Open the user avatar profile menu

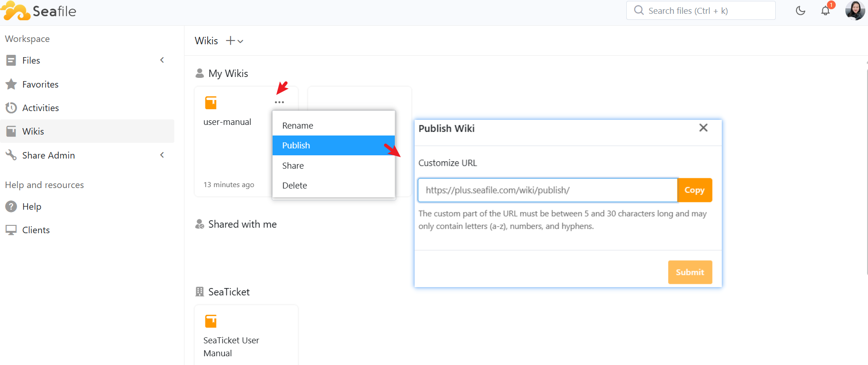point(855,11)
